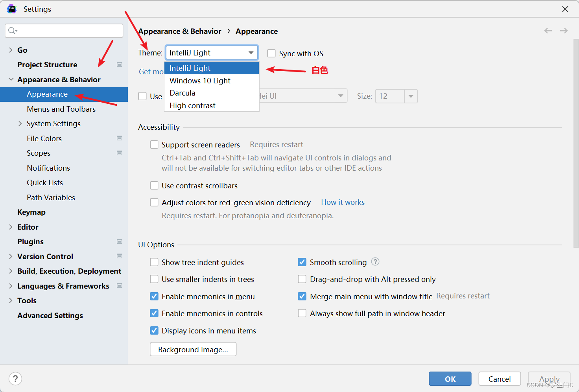This screenshot has height=392, width=579.
Task: Enable Use smaller indents in trees
Action: coord(154,279)
